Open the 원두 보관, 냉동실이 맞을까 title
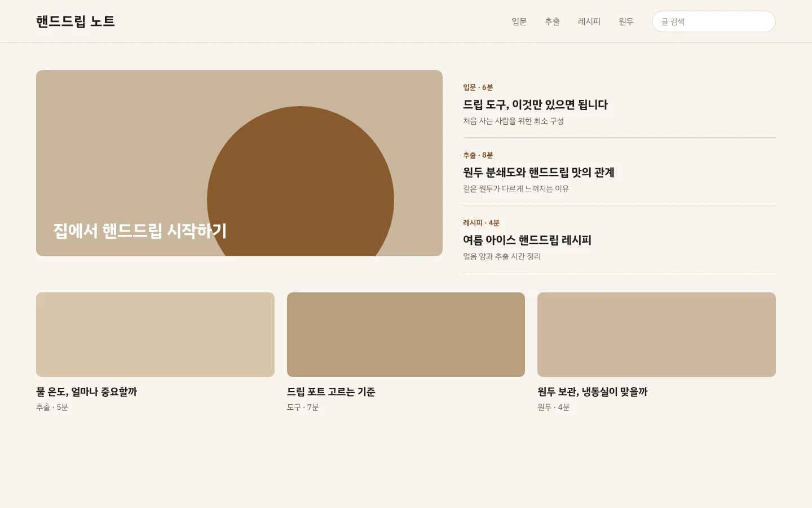812x508 pixels. (593, 392)
